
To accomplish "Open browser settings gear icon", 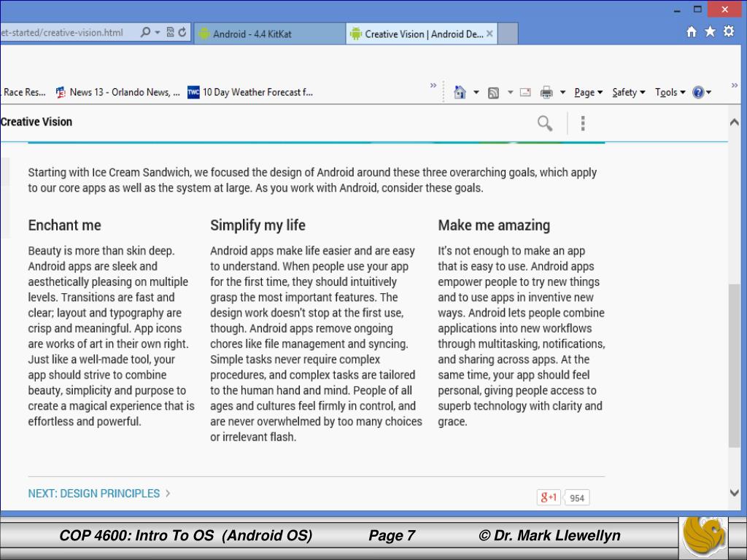I will (729, 31).
